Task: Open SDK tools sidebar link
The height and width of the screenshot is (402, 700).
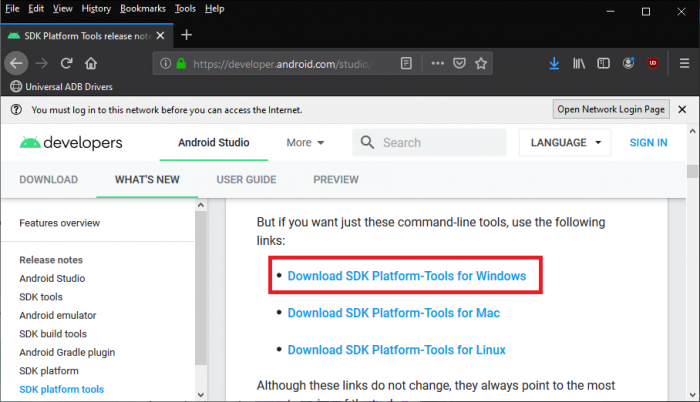Action: point(41,297)
